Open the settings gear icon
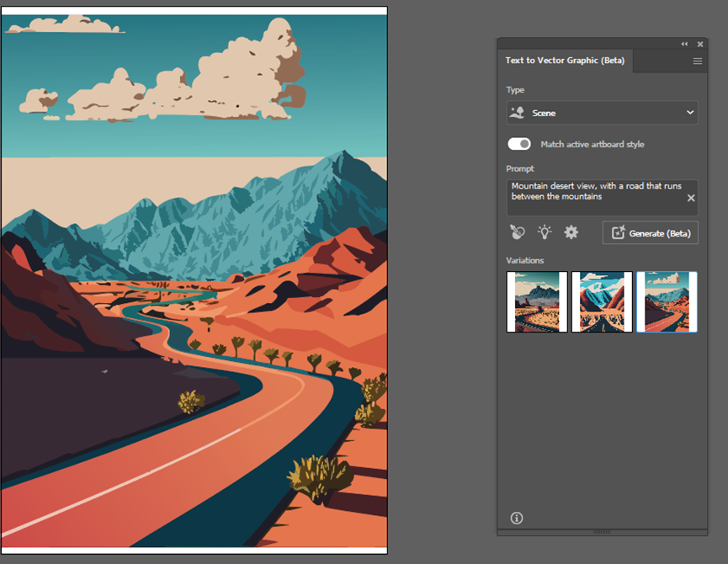The image size is (728, 564). pyautogui.click(x=571, y=232)
